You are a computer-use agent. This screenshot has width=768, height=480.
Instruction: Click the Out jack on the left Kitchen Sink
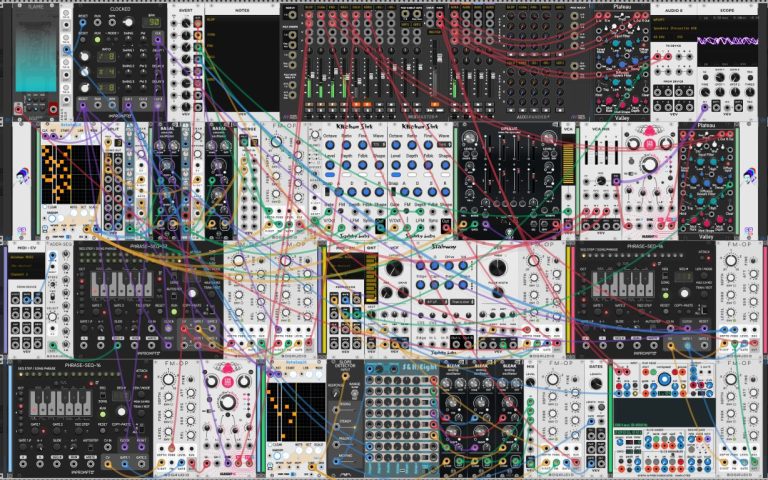coord(380,229)
